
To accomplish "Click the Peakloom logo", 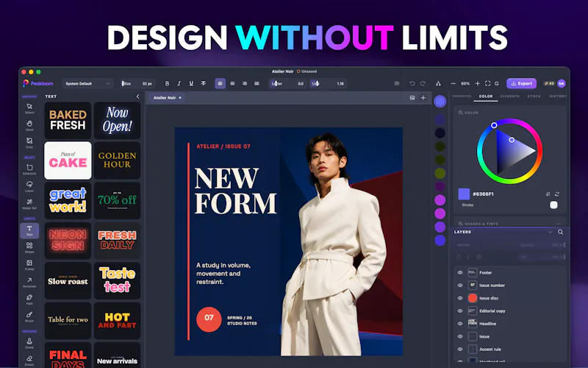I will [38, 83].
